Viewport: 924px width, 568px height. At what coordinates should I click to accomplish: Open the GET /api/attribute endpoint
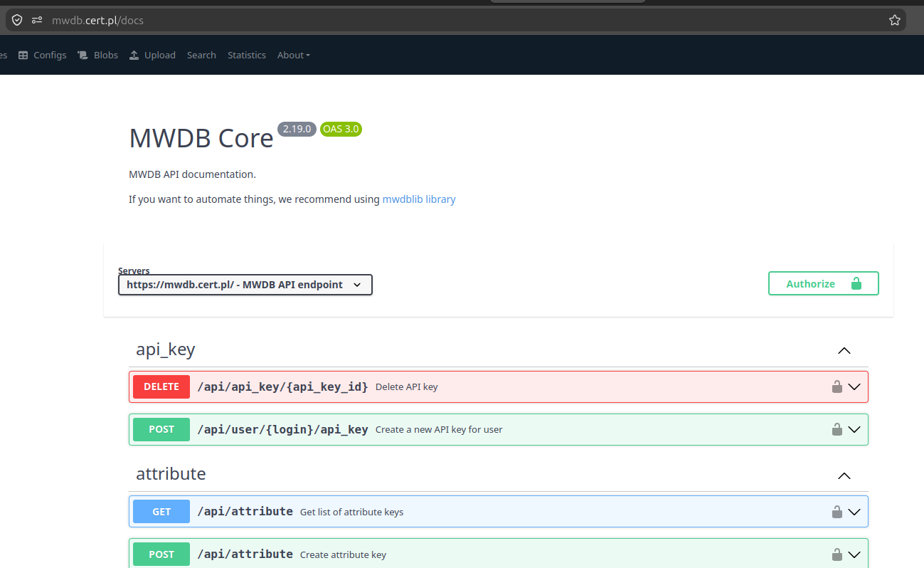(x=499, y=511)
